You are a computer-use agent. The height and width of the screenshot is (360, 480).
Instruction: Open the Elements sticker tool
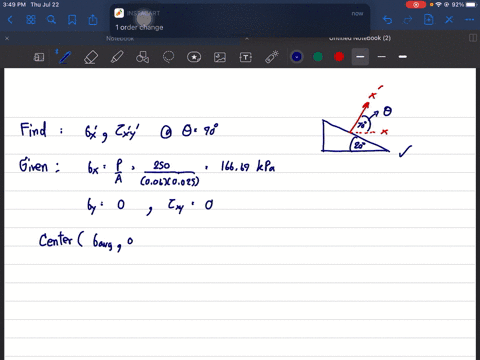(x=194, y=57)
